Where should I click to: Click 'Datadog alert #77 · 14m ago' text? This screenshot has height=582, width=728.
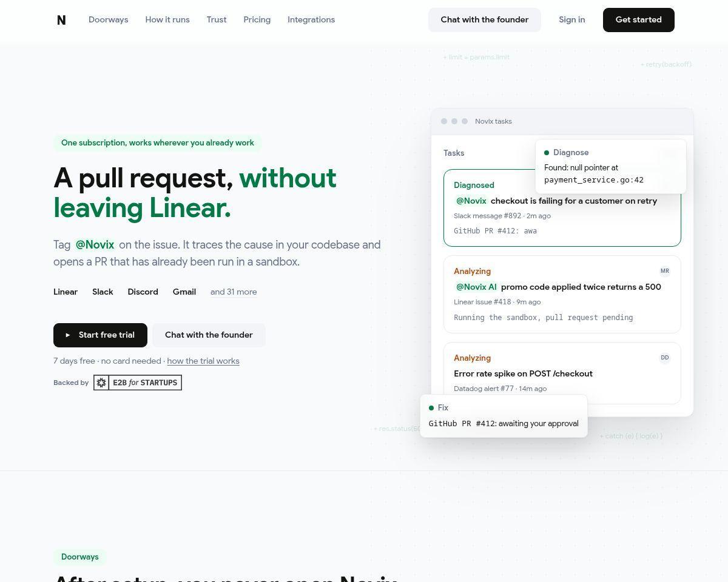(500, 389)
